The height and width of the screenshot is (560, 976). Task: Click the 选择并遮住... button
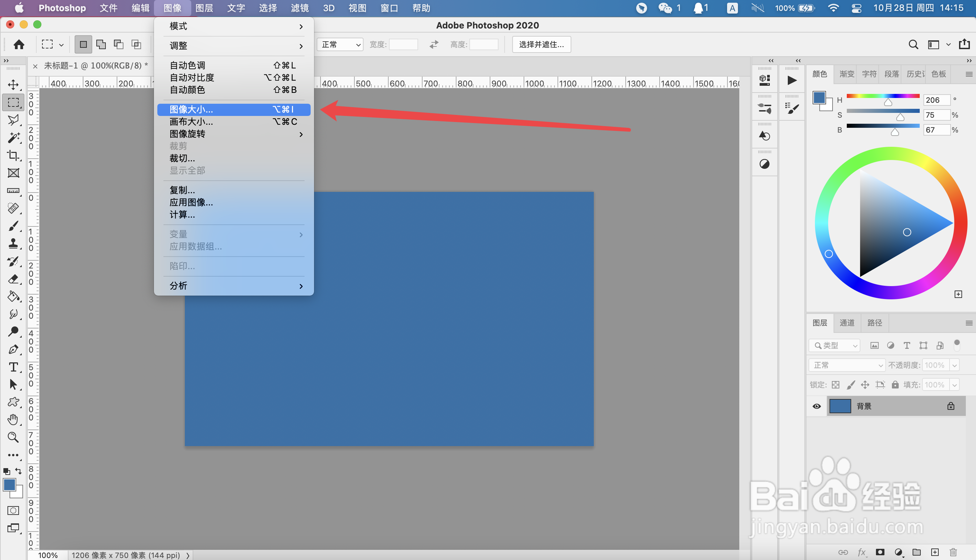541,45
